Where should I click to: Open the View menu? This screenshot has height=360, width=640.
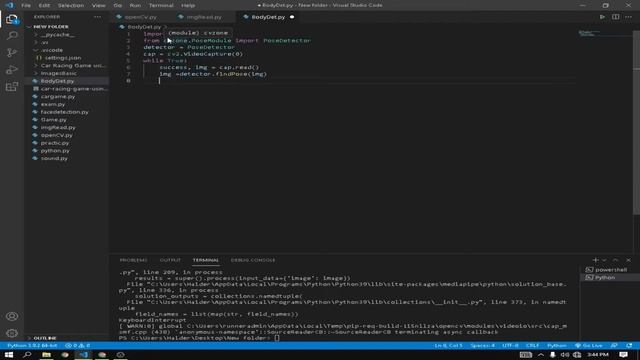98,5
